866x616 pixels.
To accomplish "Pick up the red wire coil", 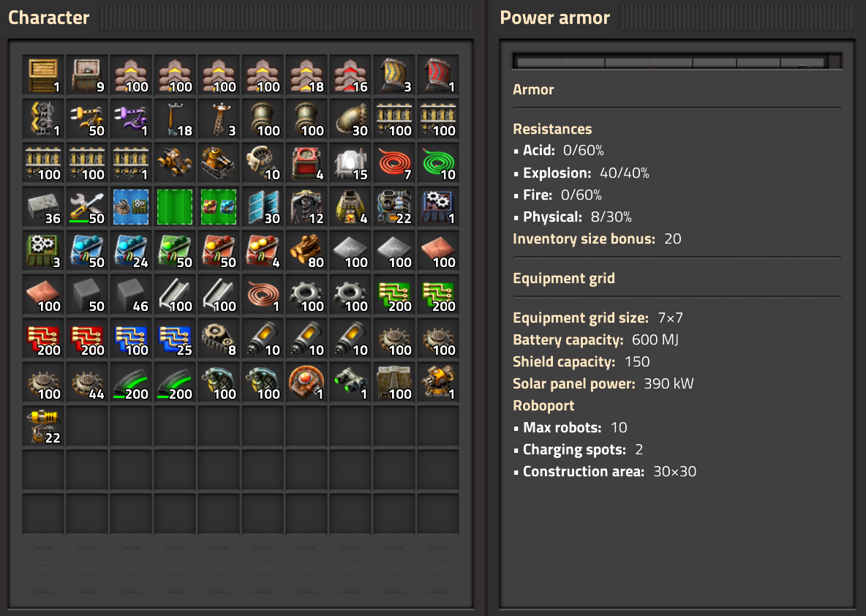I will (x=394, y=164).
